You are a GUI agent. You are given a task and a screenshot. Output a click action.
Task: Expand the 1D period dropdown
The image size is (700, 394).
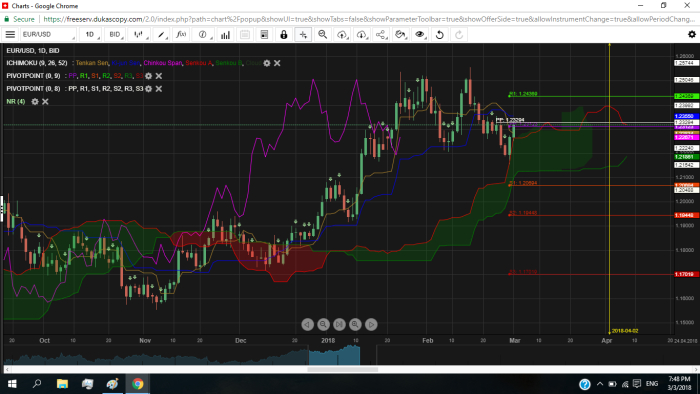click(x=90, y=34)
